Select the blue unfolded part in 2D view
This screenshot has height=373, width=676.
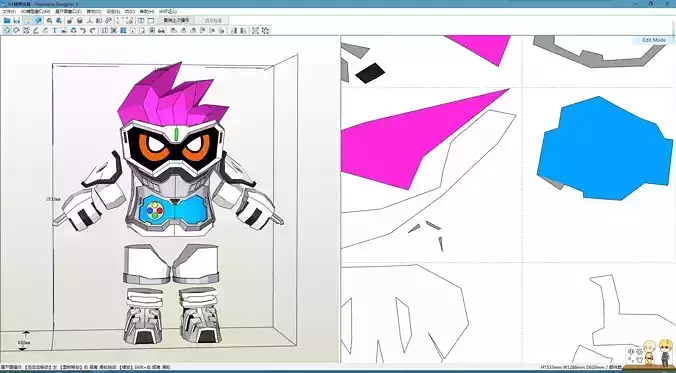pos(604,149)
